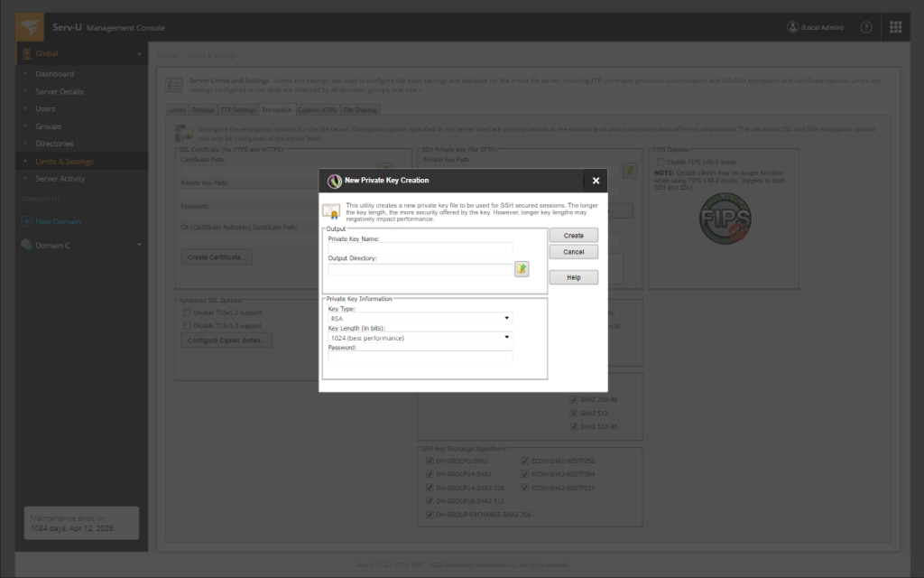Open the help question mark icon

[x=864, y=26]
